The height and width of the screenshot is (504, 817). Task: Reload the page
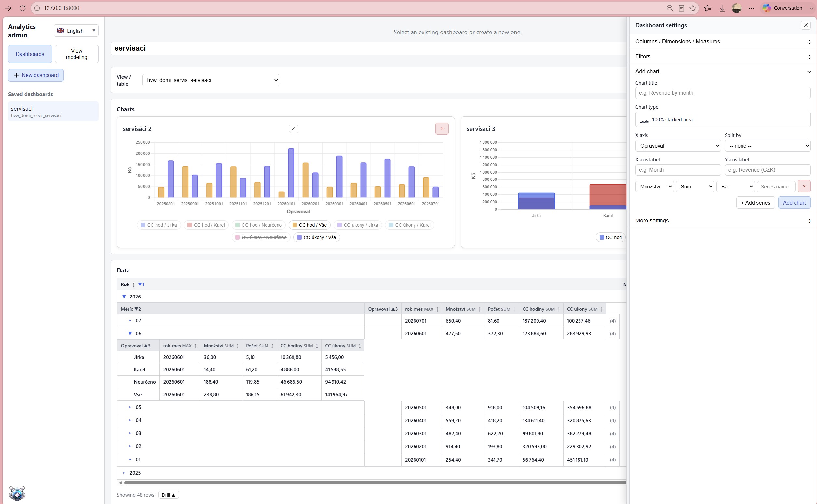tap(23, 8)
